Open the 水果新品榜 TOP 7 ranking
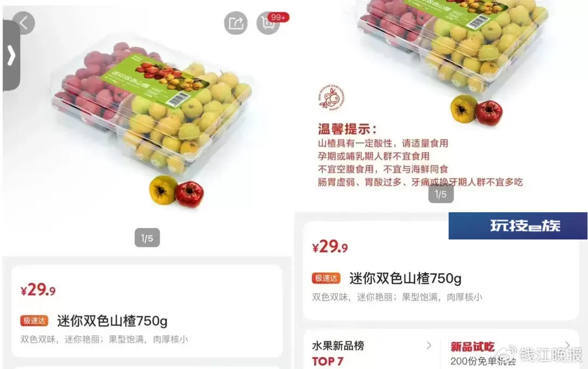The width and height of the screenshot is (588, 369). tap(338, 353)
